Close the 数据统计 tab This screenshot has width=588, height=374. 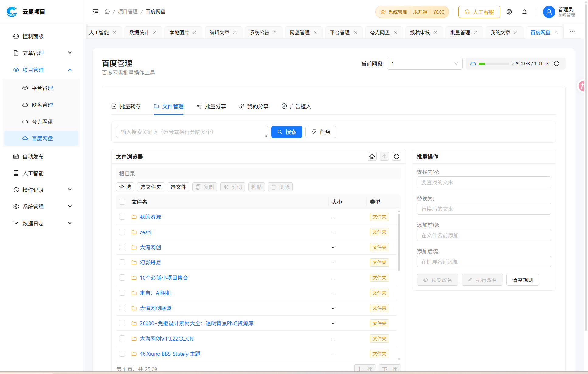155,32
